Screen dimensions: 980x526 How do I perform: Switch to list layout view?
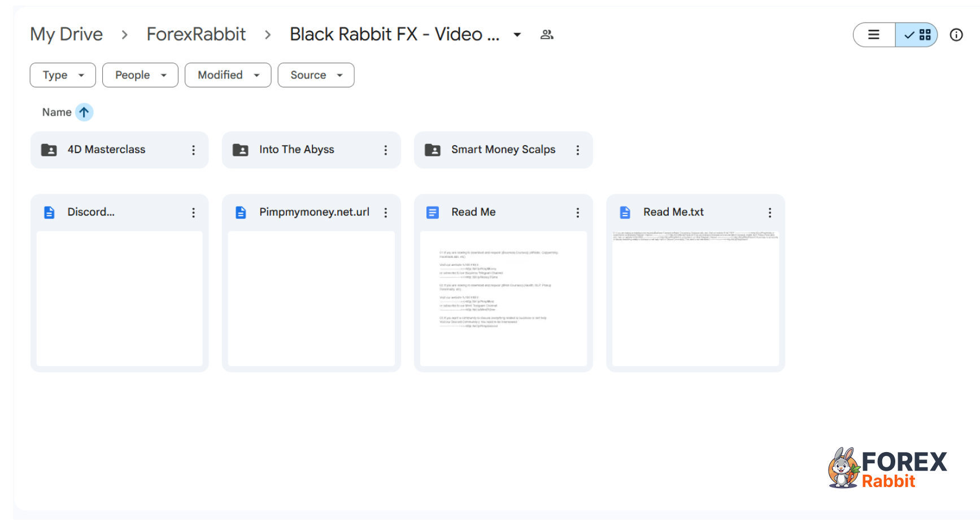point(874,35)
